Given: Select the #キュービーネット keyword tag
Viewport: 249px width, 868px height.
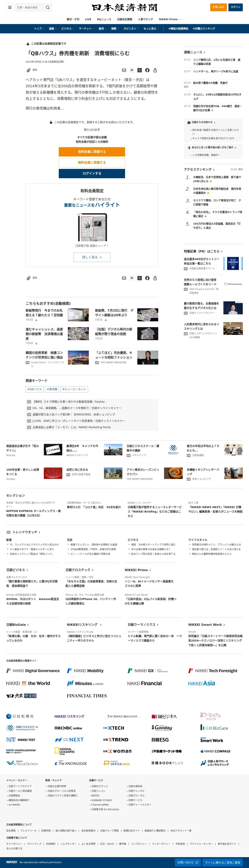Looking at the screenshot, I should pos(74,389).
